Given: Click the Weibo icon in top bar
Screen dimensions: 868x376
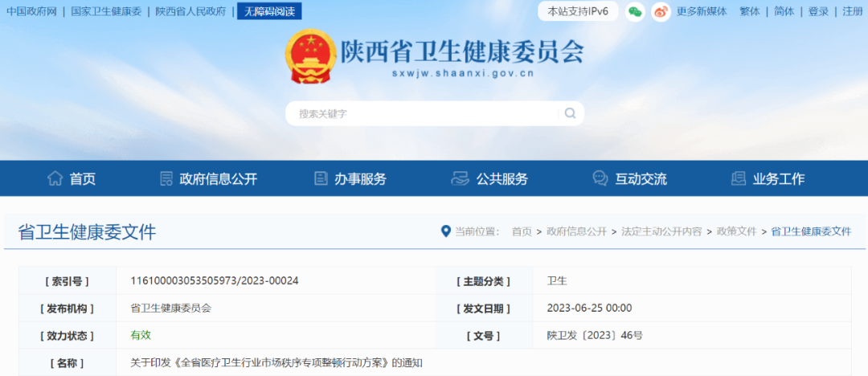Looking at the screenshot, I should click(x=661, y=11).
